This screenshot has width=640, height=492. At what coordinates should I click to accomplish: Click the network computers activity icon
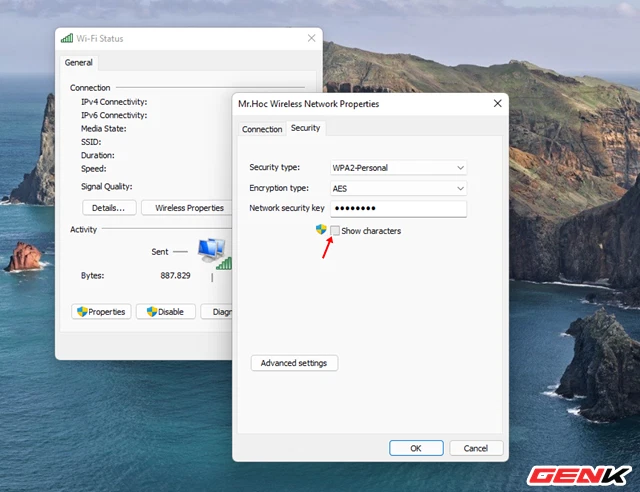(x=211, y=249)
